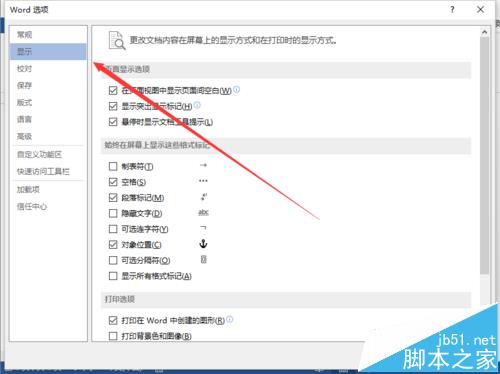500x374 pixels.
Task: Uncheck the 对象位置 checkbox
Action: pos(113,245)
